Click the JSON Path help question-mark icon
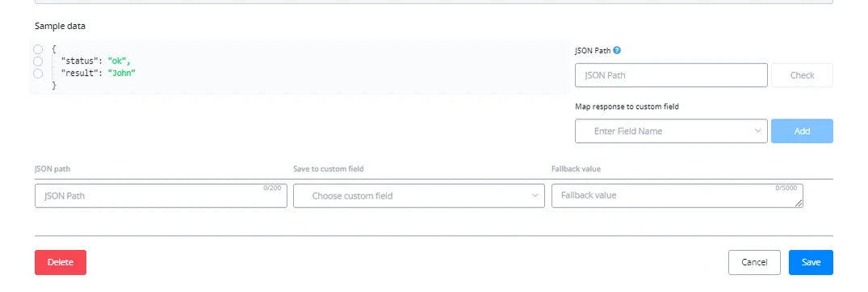 click(x=617, y=50)
